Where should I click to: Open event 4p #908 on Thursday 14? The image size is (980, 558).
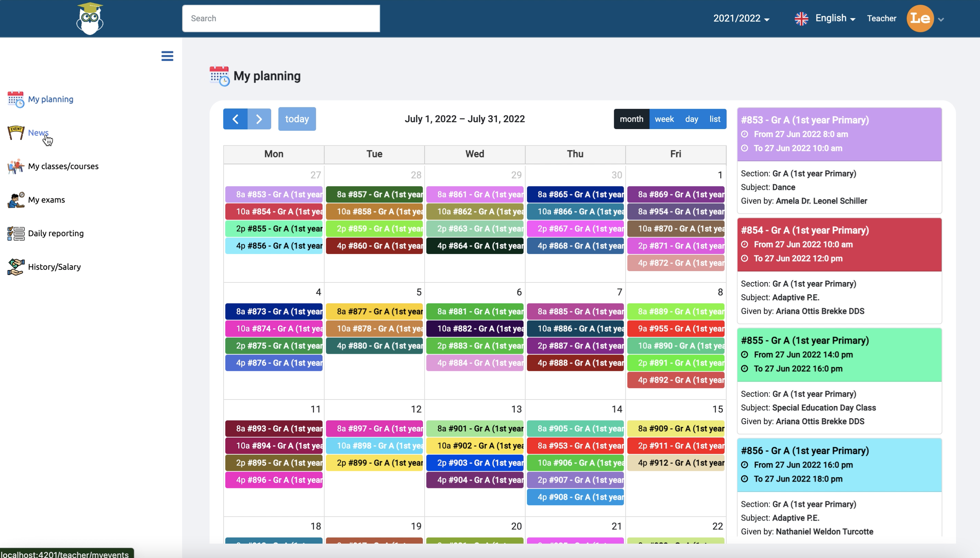point(575,497)
